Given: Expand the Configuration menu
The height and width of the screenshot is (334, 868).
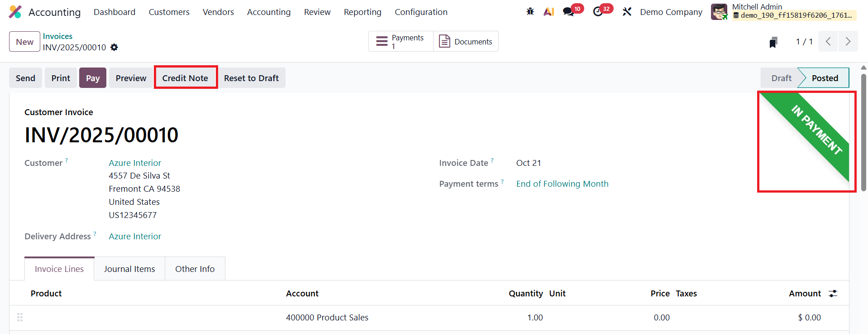Looking at the screenshot, I should (x=421, y=12).
